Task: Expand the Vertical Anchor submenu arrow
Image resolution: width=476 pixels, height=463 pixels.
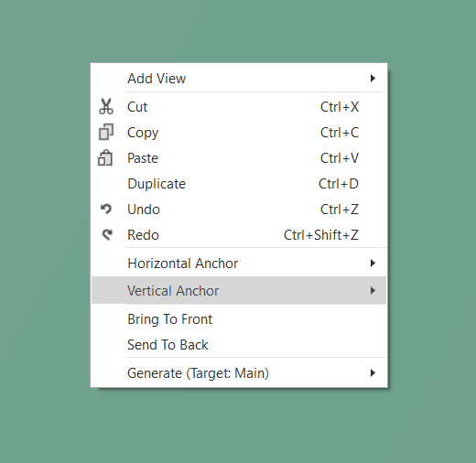Action: (373, 290)
